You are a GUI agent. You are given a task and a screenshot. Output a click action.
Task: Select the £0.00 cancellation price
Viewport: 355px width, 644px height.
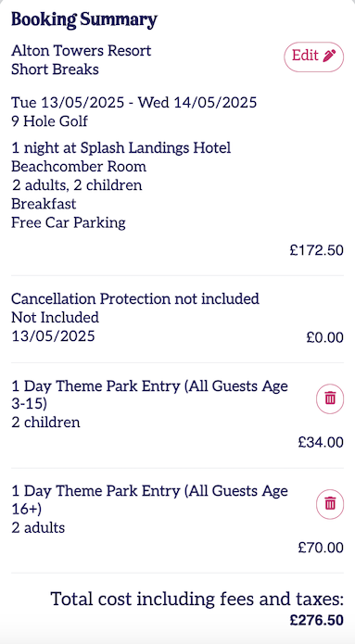point(325,337)
